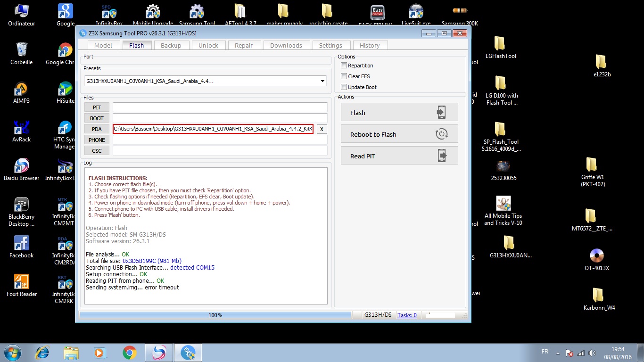Select the SP_Flash_Tool desktop folder
Screen dimensions: 644x362
[501, 137]
